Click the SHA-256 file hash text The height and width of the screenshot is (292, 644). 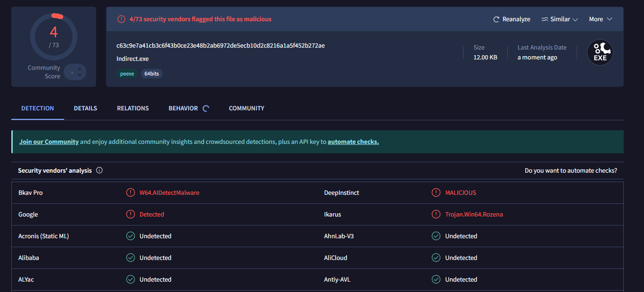point(221,46)
